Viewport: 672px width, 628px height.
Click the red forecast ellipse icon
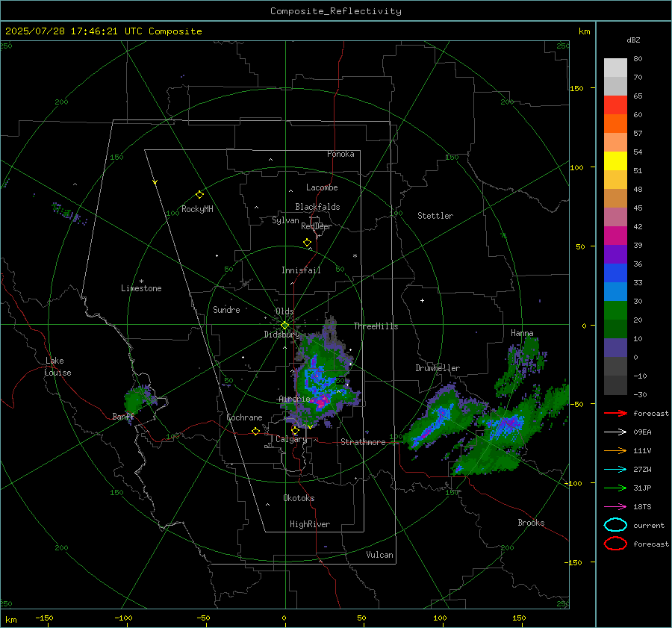coord(615,544)
